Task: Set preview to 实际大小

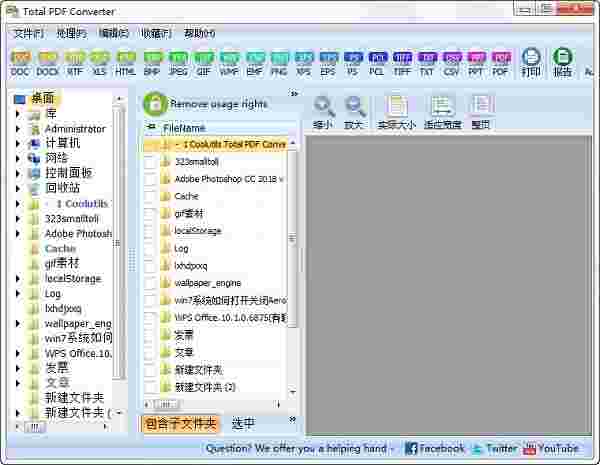Action: point(396,112)
